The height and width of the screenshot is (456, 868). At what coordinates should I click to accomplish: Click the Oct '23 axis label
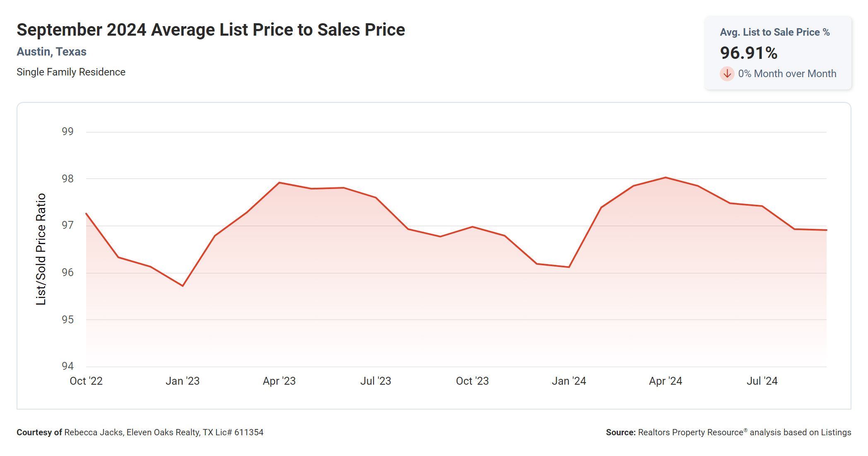click(x=472, y=381)
